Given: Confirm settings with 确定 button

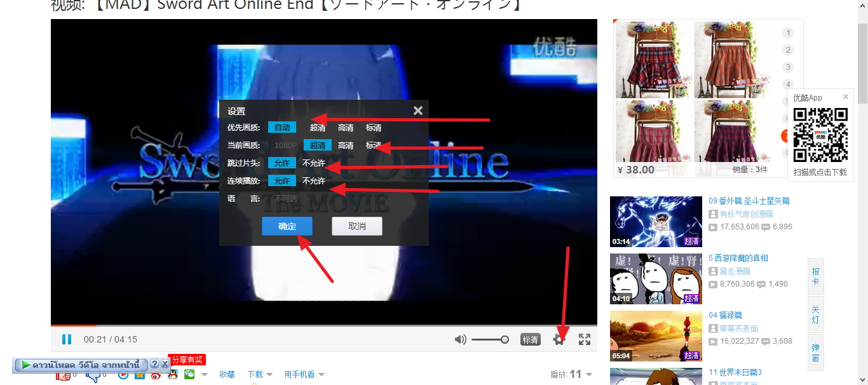Looking at the screenshot, I should [x=287, y=226].
